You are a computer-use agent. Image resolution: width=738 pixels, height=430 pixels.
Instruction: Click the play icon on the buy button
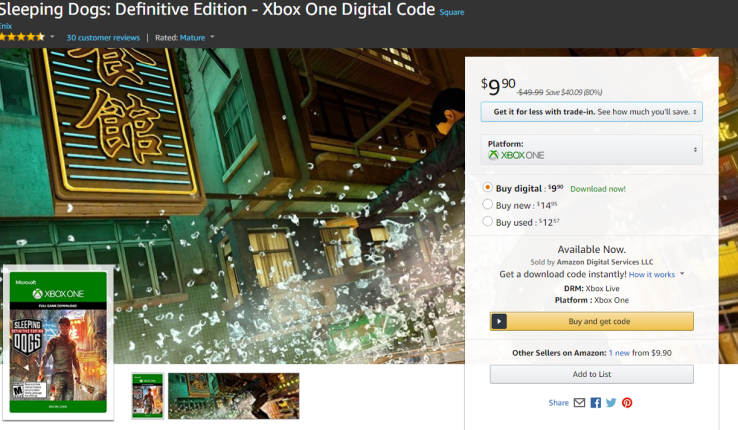tap(500, 321)
